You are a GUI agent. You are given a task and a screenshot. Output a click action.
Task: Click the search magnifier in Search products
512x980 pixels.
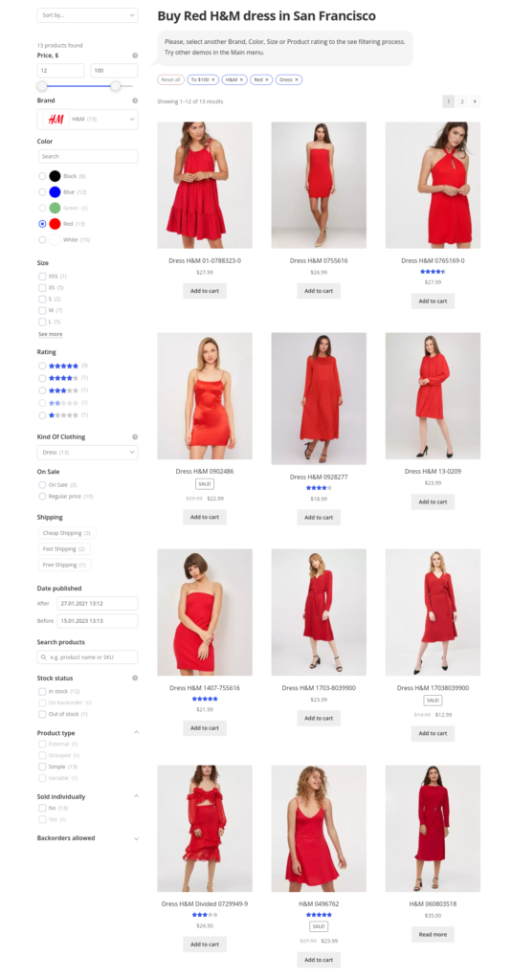click(x=43, y=657)
